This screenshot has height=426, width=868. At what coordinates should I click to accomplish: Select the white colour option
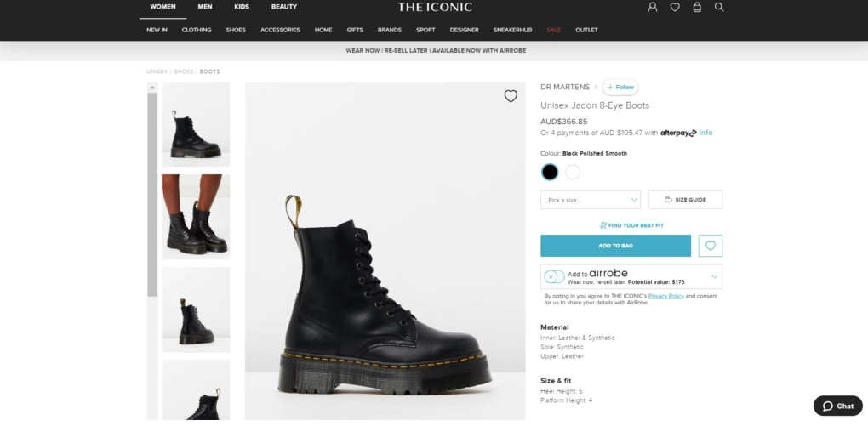tap(573, 172)
